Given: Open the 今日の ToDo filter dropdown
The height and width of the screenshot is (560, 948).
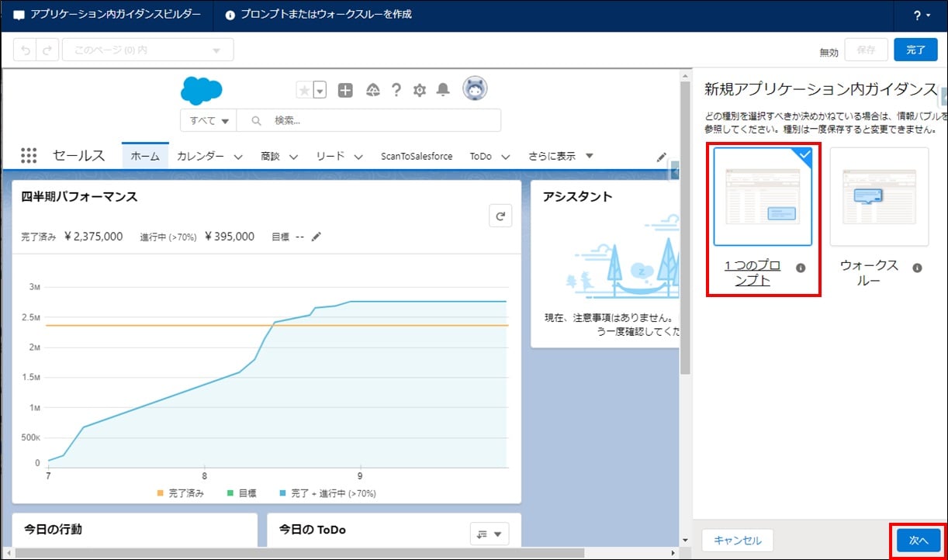Looking at the screenshot, I should pyautogui.click(x=490, y=534).
